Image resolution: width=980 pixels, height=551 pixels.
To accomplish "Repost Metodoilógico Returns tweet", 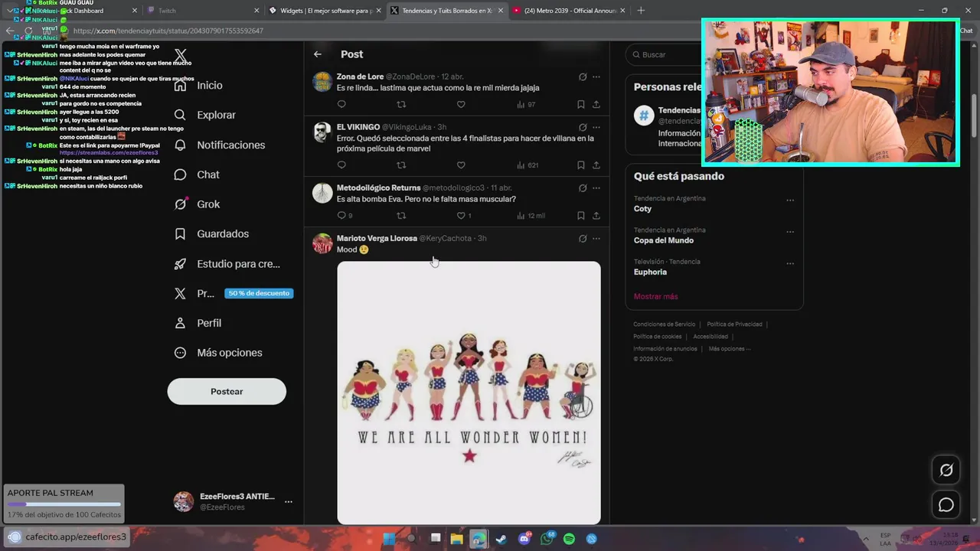I will [x=401, y=215].
